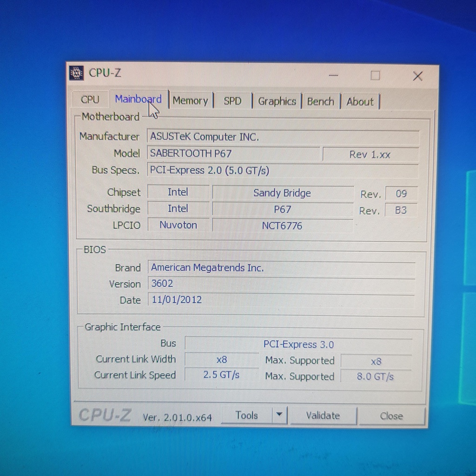This screenshot has height=476, width=476.
Task: Expand the Tools dropdown arrow
Action: click(279, 415)
